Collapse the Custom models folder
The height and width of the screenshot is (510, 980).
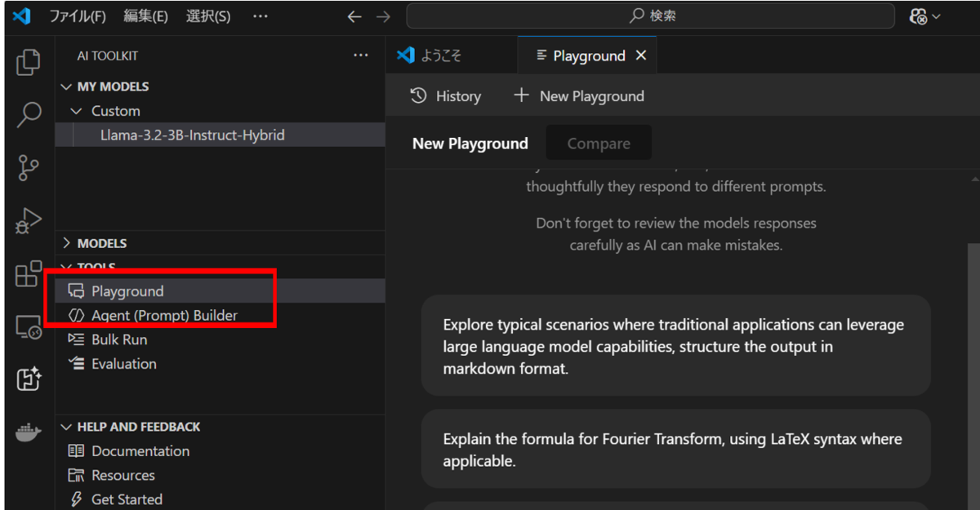77,111
